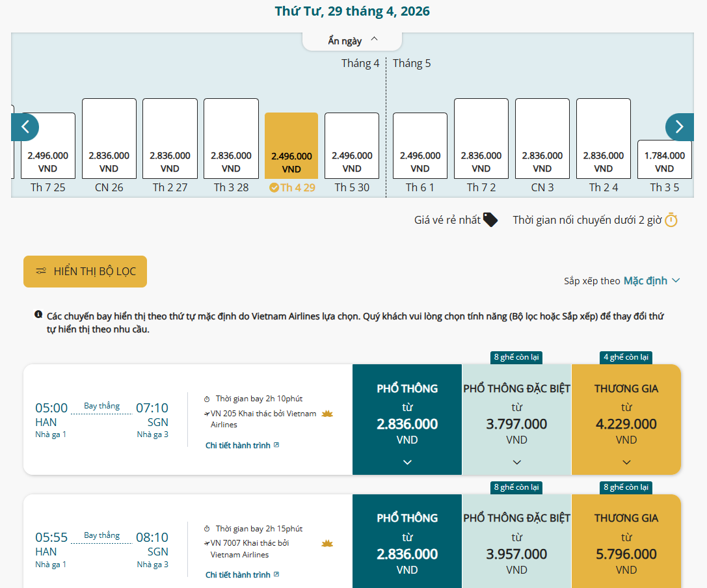
Task: Open the Sắp xếp theo Mặc định dropdown
Action: click(651, 281)
